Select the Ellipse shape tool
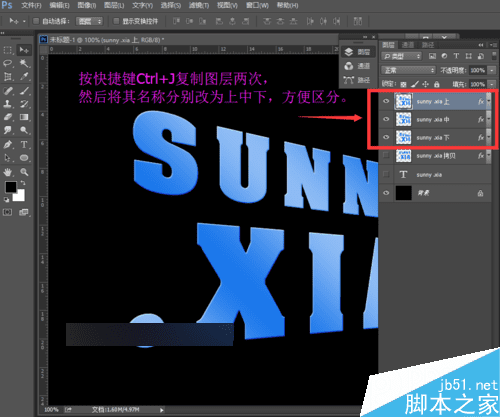Viewport: 500px width, 417px height. click(x=24, y=158)
